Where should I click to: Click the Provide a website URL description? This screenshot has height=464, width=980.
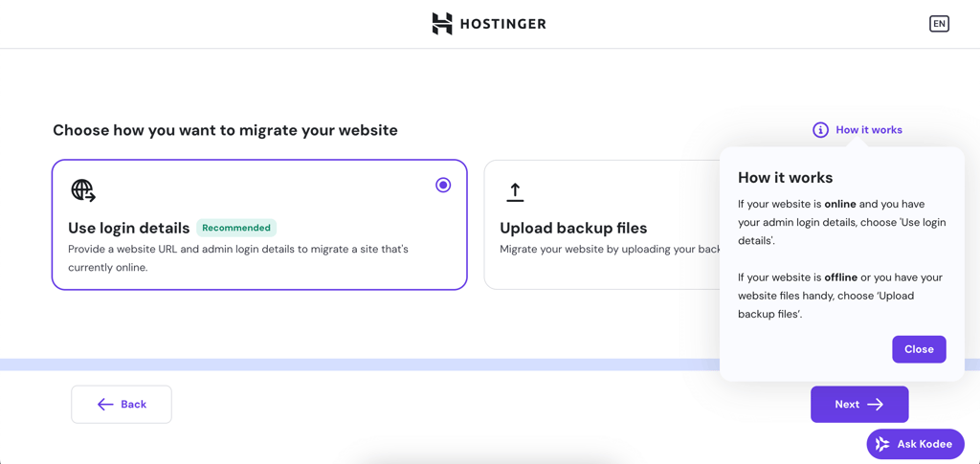[x=238, y=258]
